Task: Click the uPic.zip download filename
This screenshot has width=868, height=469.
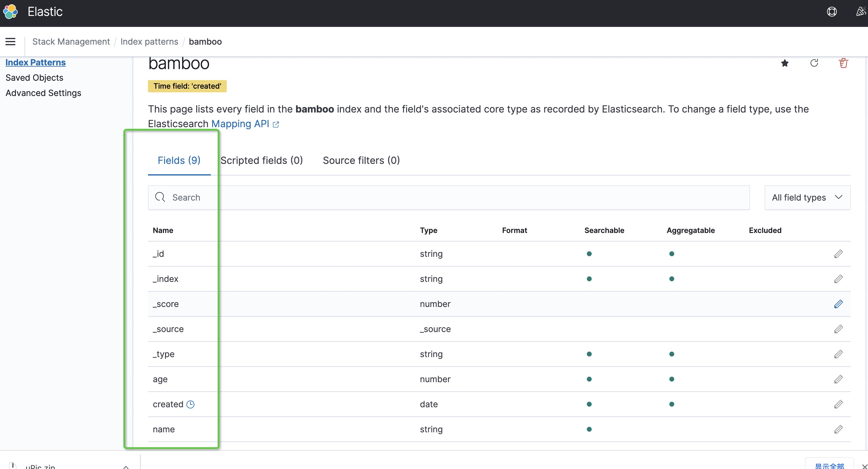Action: pos(40,466)
